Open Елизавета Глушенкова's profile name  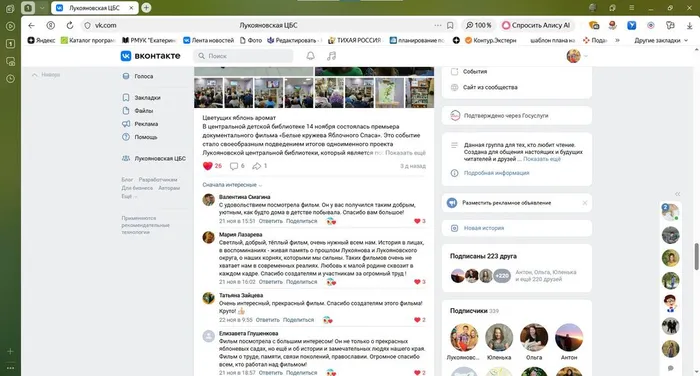[x=248, y=333]
